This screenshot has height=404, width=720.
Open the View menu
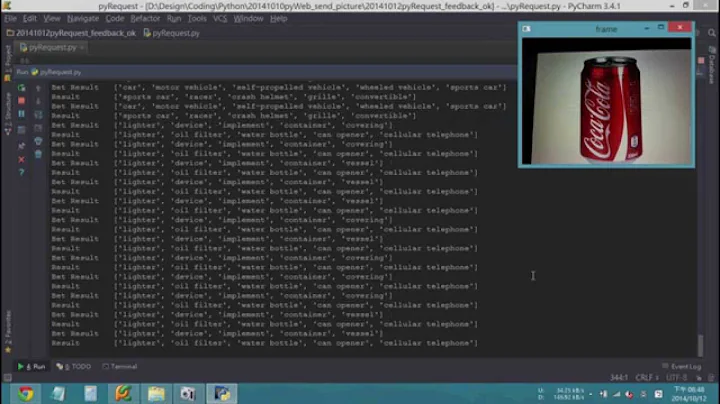[x=51, y=18]
